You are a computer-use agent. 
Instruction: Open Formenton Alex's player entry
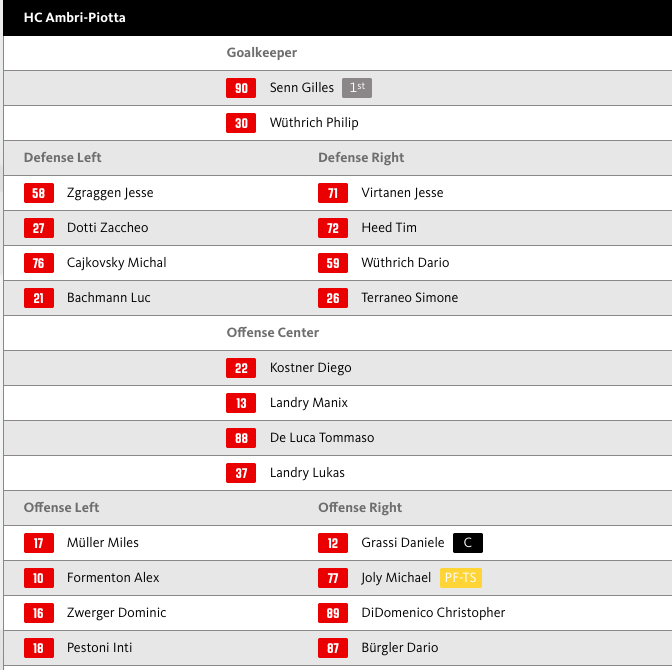[x=113, y=578]
